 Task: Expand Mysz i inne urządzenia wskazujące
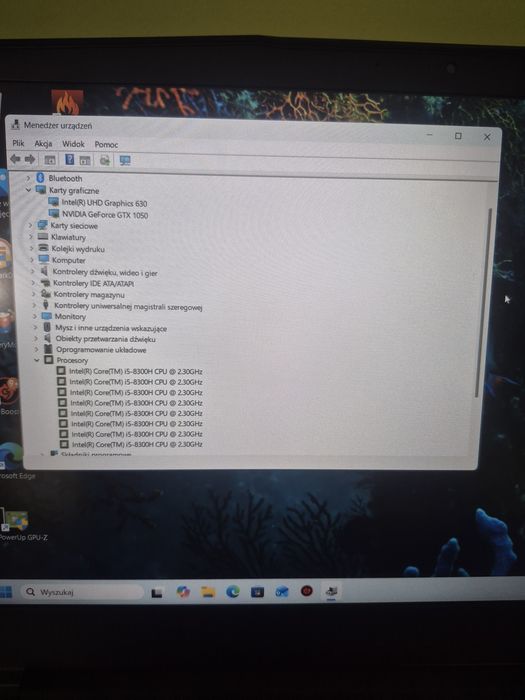click(35, 327)
